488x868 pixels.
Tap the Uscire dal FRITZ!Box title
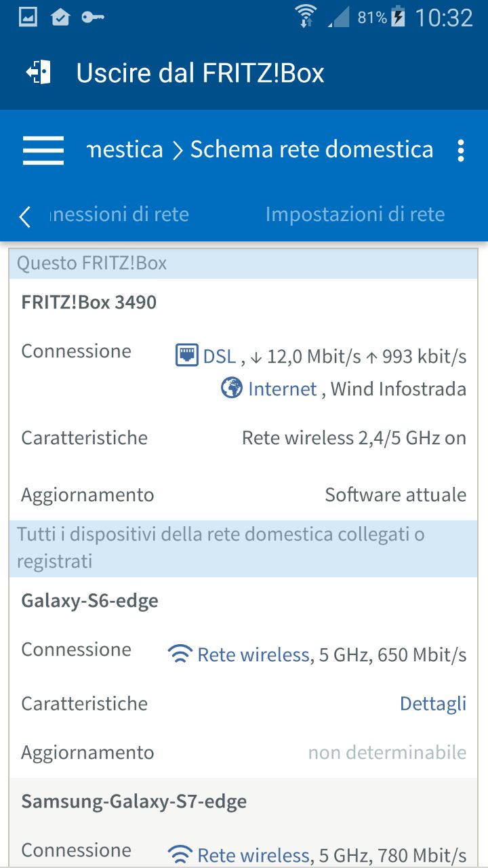point(200,73)
